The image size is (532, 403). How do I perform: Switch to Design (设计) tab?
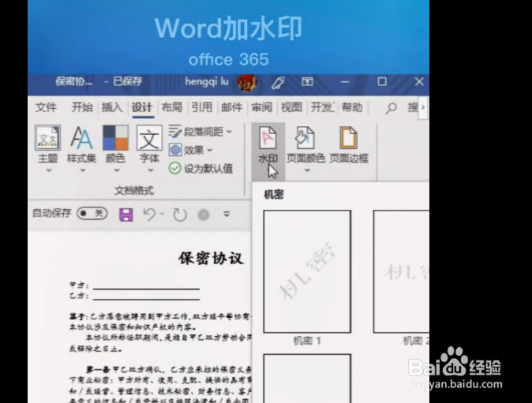pos(142,107)
